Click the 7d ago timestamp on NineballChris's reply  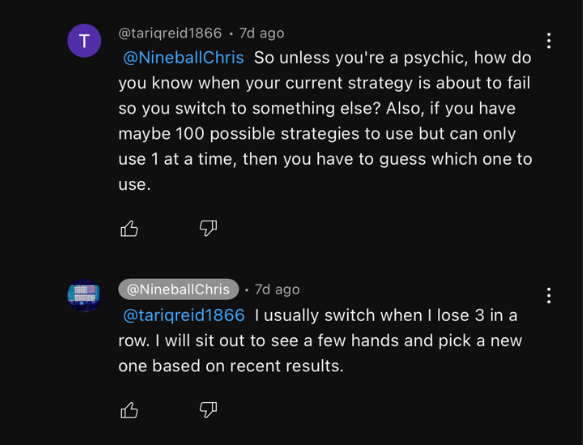coord(277,289)
